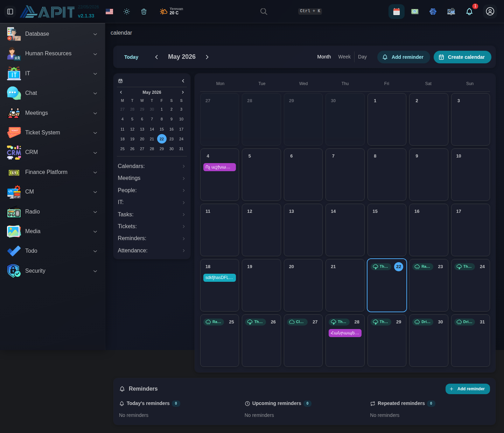Open the monitor icon next to bell
504x433 pixels.
click(451, 12)
